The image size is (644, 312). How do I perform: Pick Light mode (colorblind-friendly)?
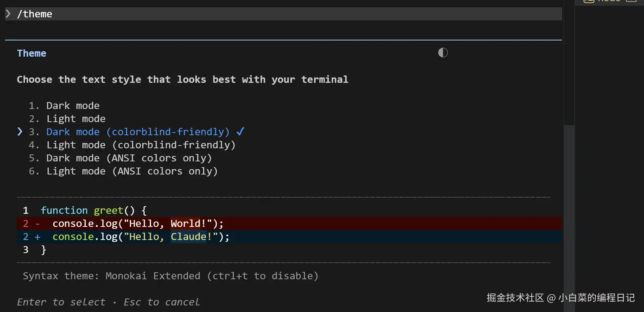pos(141,145)
